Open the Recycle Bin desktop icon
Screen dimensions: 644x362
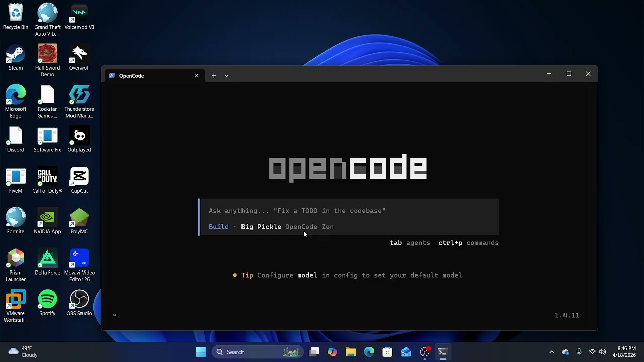tap(16, 17)
